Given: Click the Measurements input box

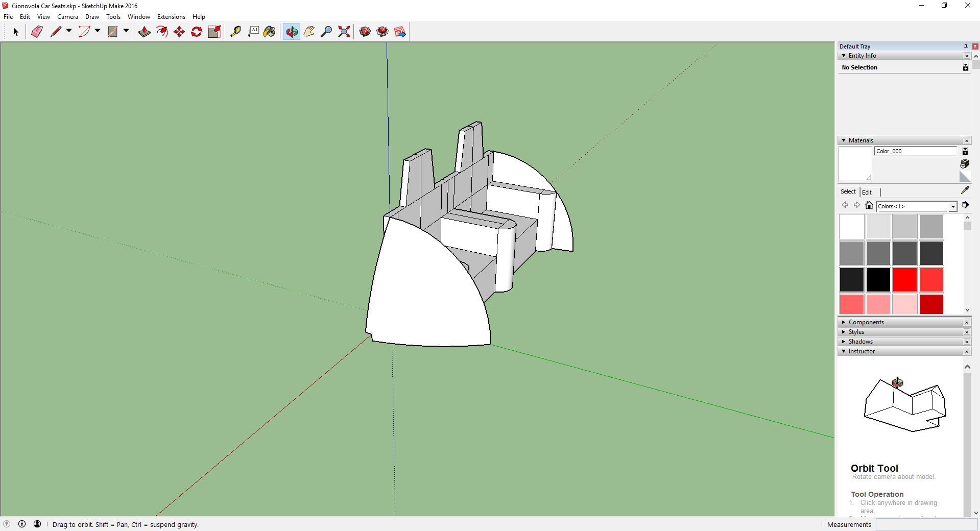Looking at the screenshot, I should (x=926, y=524).
